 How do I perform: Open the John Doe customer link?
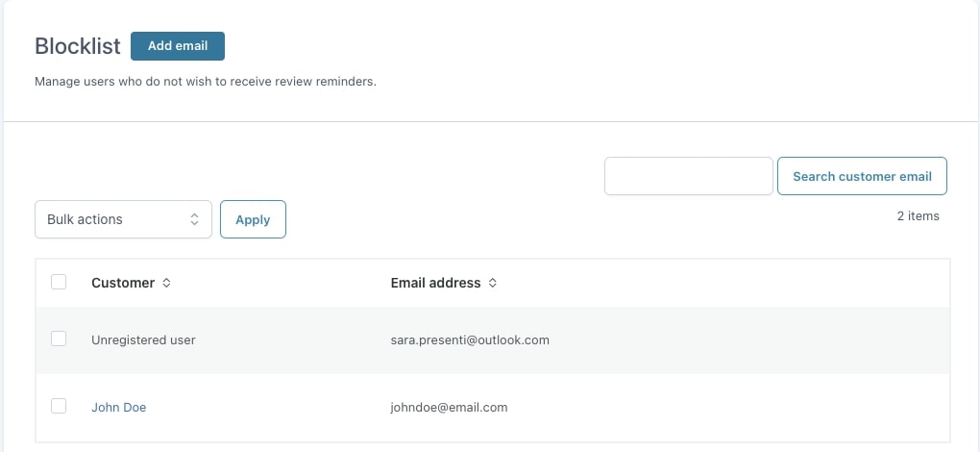(119, 408)
